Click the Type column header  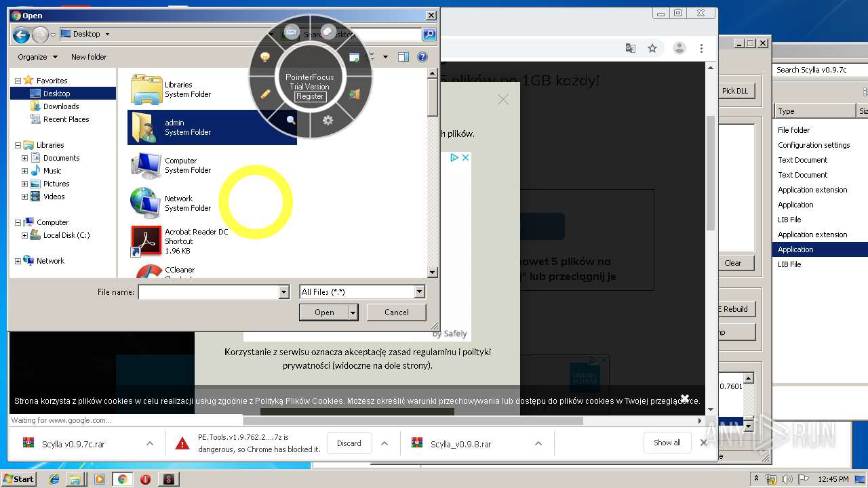815,111
